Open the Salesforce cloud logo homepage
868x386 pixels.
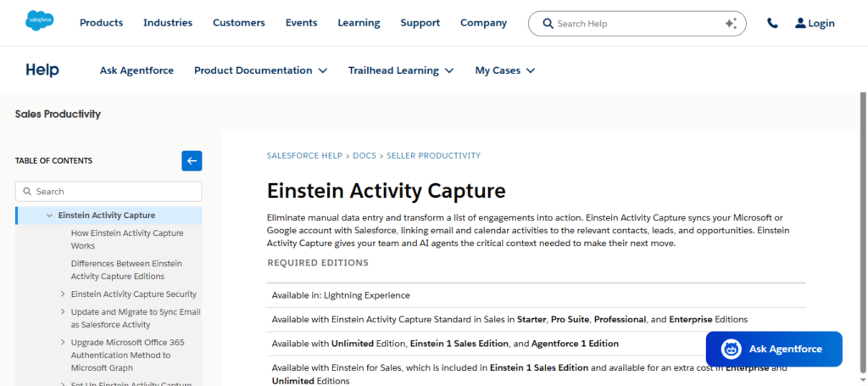coord(39,21)
